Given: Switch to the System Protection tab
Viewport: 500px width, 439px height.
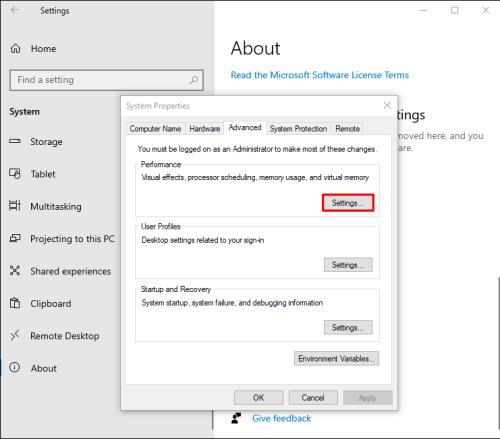Looking at the screenshot, I should [x=298, y=129].
